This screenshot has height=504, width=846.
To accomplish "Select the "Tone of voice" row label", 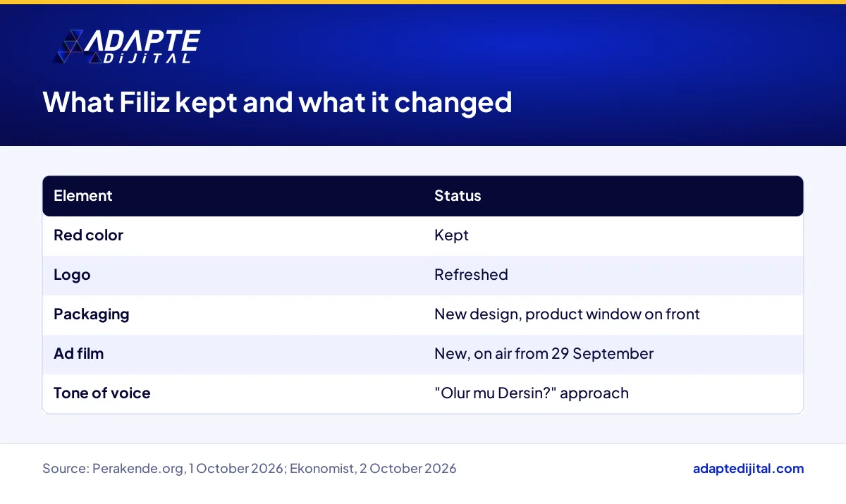I will (x=102, y=393).
